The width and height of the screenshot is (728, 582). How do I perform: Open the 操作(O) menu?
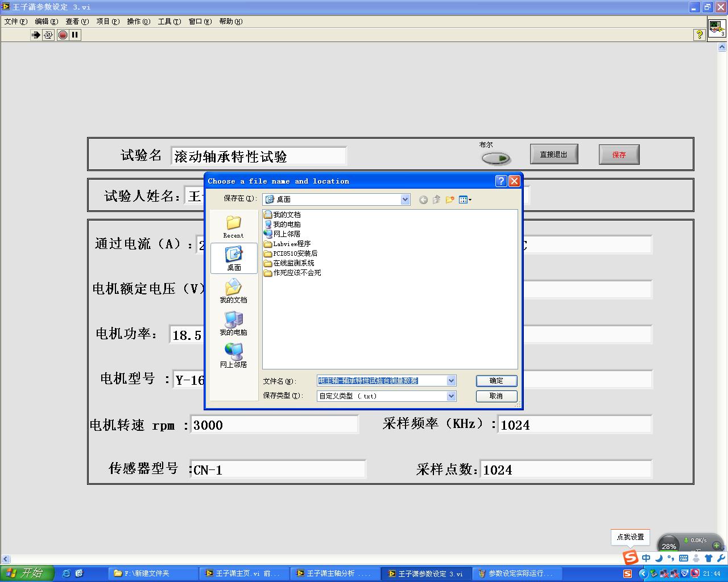click(x=138, y=22)
